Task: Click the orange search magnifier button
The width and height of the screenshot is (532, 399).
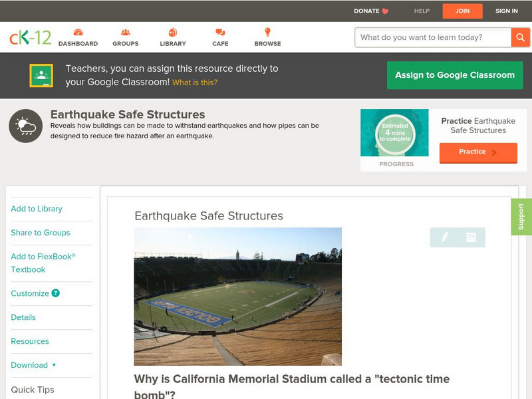Action: pos(520,37)
